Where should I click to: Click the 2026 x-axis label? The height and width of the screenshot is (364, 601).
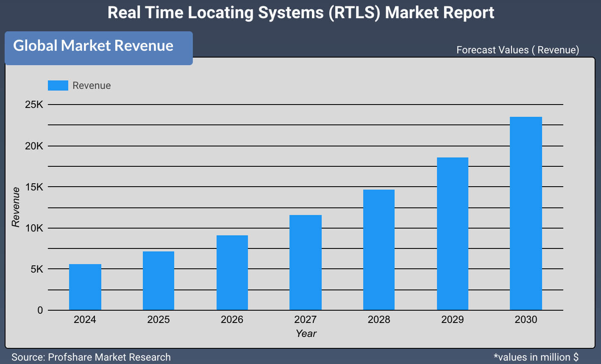(x=232, y=320)
